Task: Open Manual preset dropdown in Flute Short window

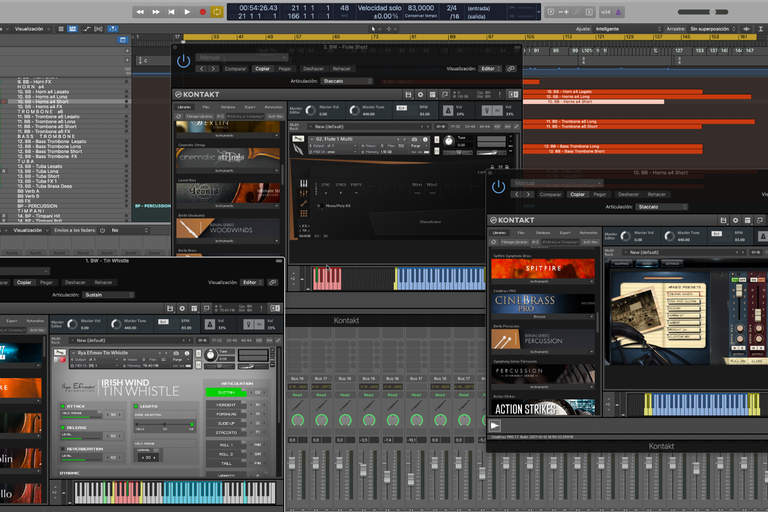Action: 242,57
